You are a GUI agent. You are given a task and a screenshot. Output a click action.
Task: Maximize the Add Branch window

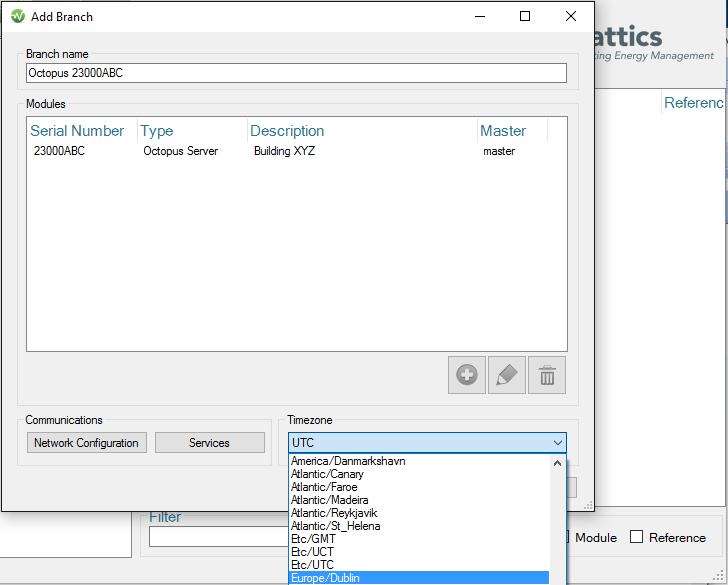tap(525, 17)
